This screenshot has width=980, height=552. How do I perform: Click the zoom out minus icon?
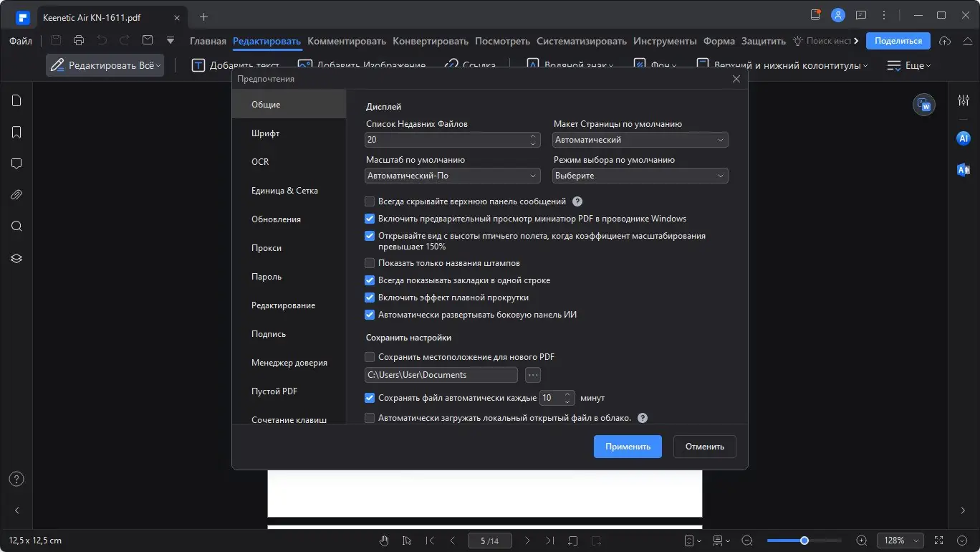coord(747,541)
